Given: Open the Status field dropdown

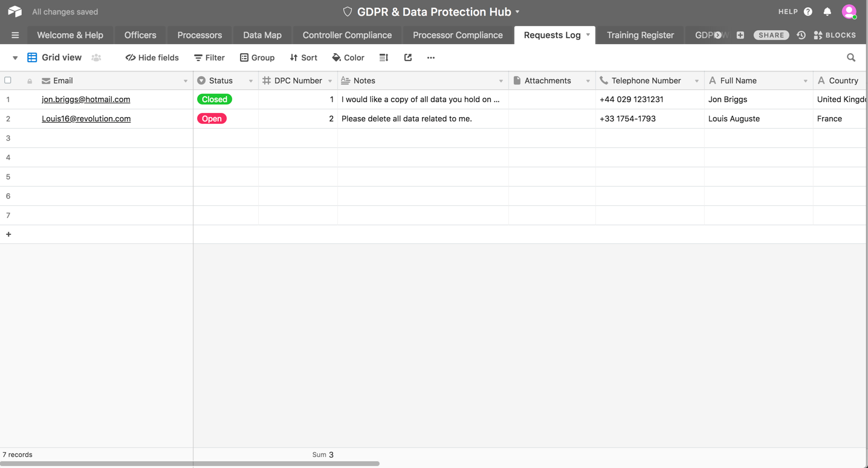Looking at the screenshot, I should coord(251,80).
